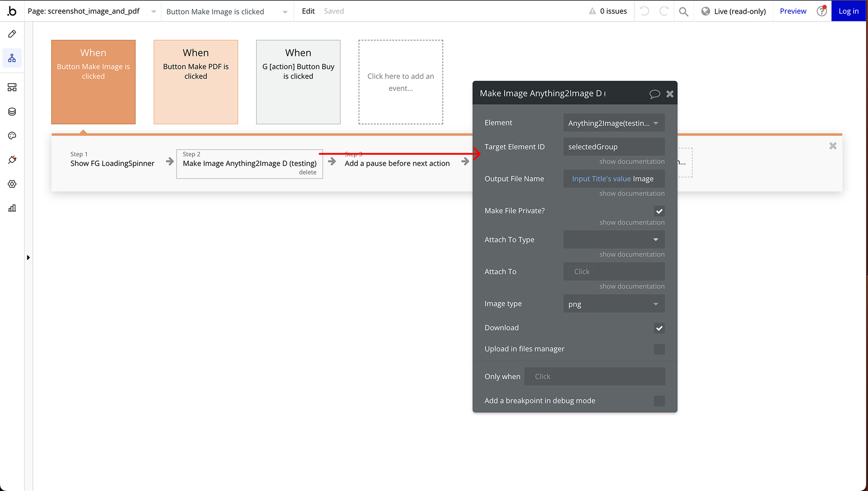Toggle the Make File Private checkbox
868x491 pixels.
tap(660, 211)
